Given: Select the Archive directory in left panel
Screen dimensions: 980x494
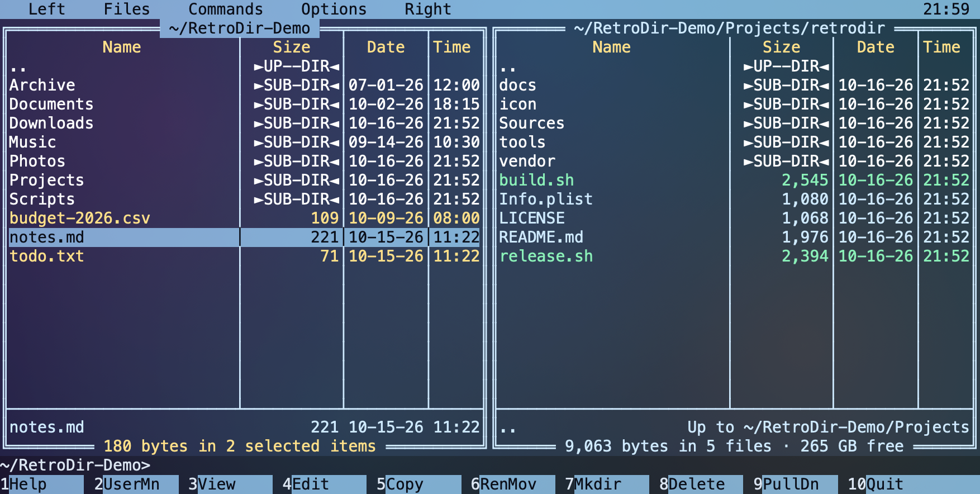Looking at the screenshot, I should [245, 85].
